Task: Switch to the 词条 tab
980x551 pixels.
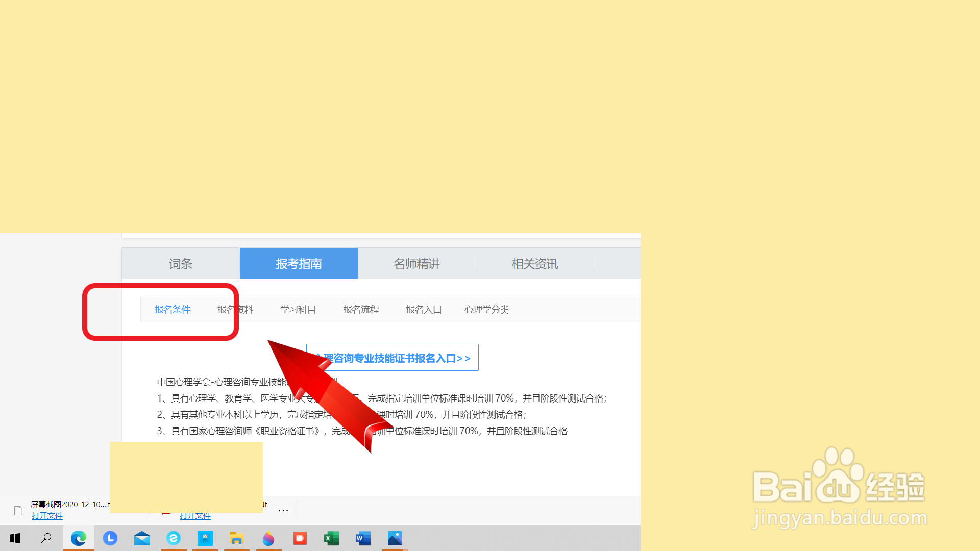Action: coord(181,264)
